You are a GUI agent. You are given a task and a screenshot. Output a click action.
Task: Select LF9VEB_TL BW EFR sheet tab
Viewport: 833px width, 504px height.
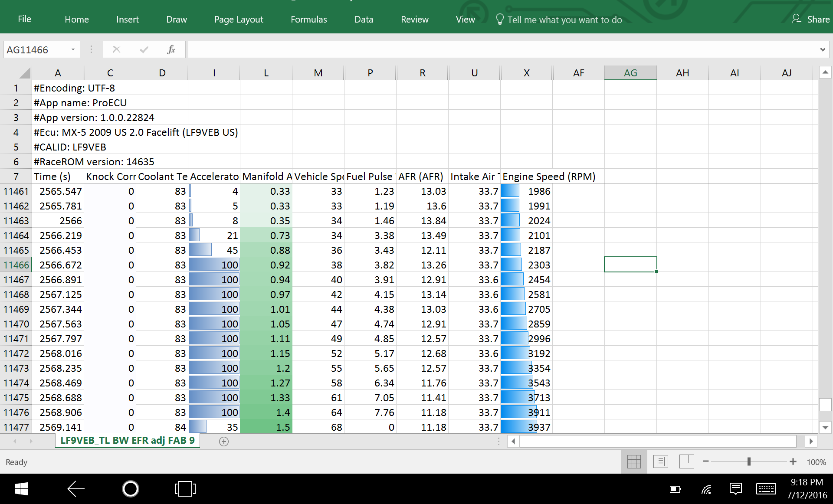pyautogui.click(x=127, y=441)
